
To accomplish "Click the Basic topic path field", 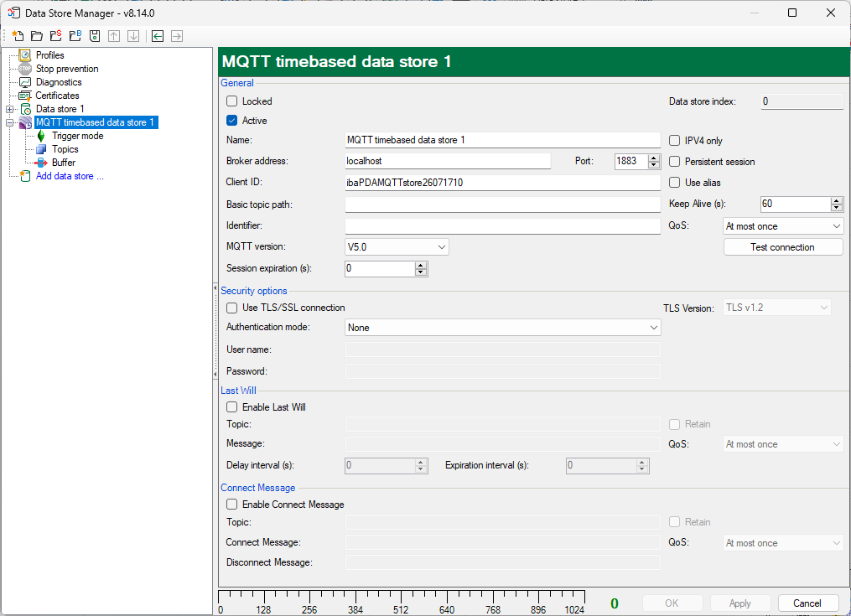I will click(x=502, y=204).
